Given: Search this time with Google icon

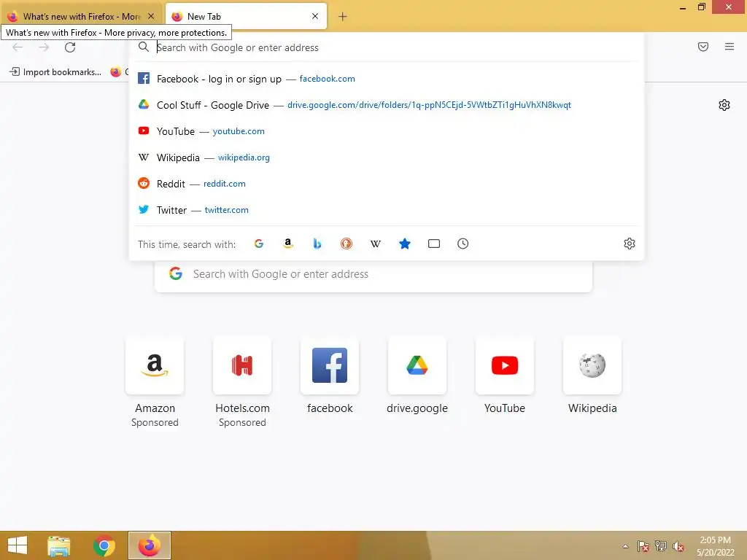Looking at the screenshot, I should click(259, 244).
